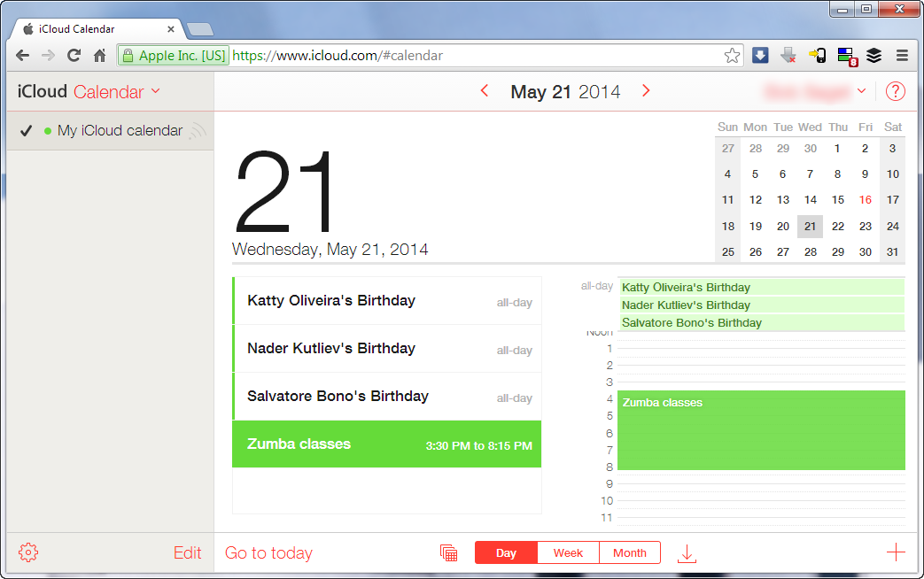The height and width of the screenshot is (579, 924).
Task: Switch to Month view
Action: tap(629, 552)
